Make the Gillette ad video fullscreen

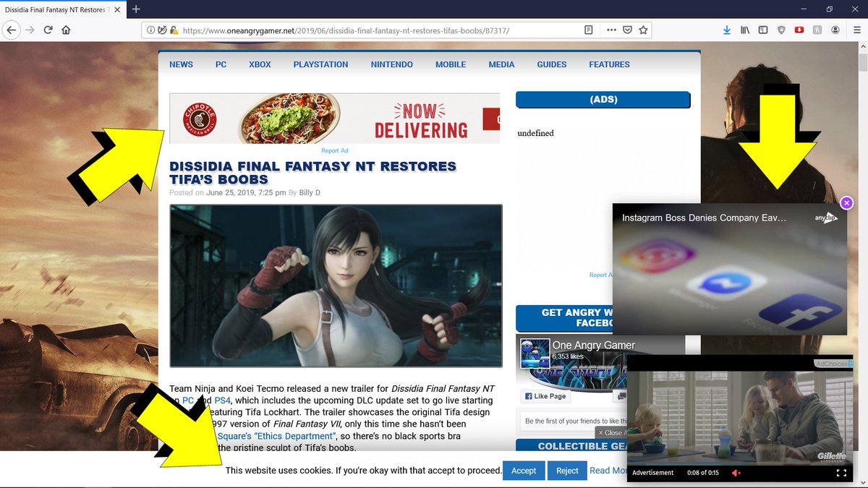click(x=841, y=473)
